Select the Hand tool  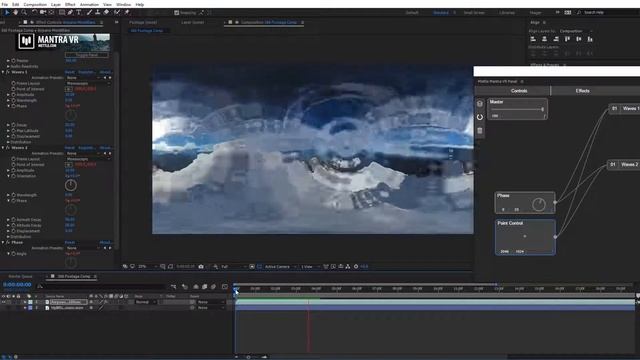[16, 13]
